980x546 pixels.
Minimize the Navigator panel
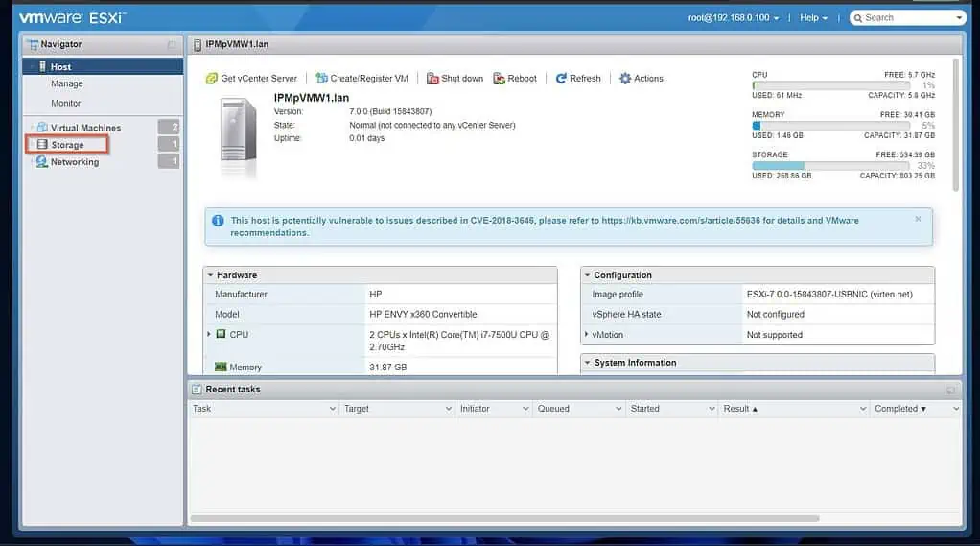click(172, 45)
